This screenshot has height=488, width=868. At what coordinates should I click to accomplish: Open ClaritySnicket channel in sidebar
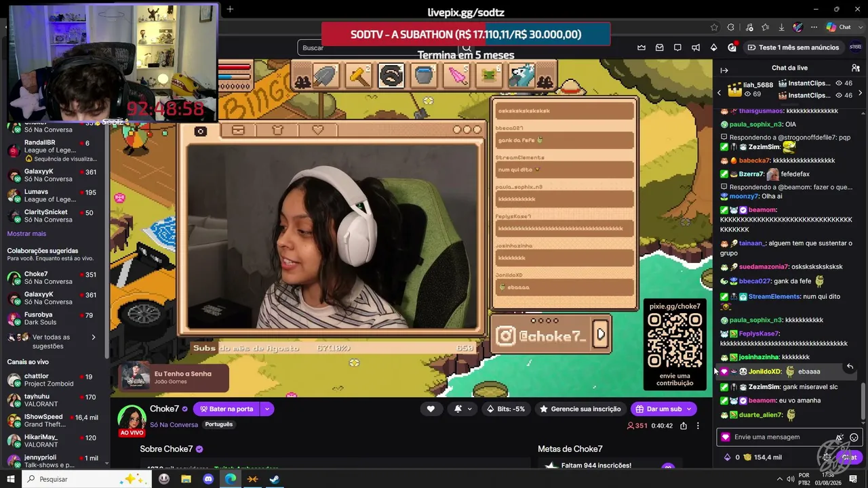[x=54, y=216]
